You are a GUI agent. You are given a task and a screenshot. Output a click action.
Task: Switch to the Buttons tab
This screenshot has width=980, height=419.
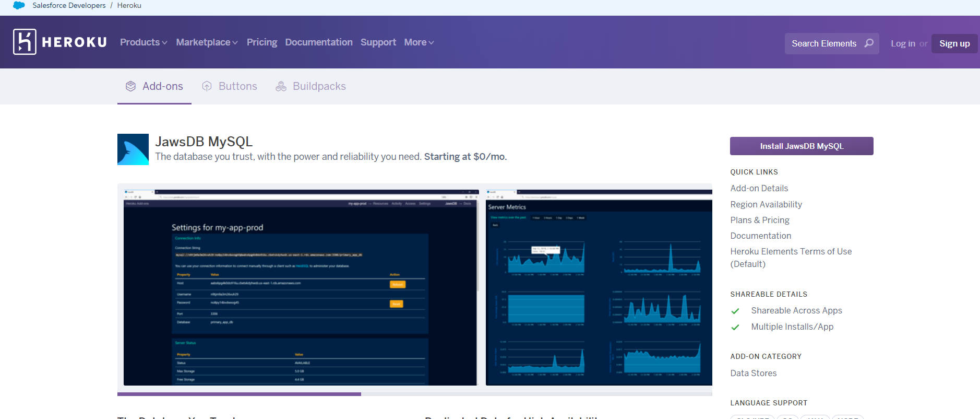pos(230,86)
